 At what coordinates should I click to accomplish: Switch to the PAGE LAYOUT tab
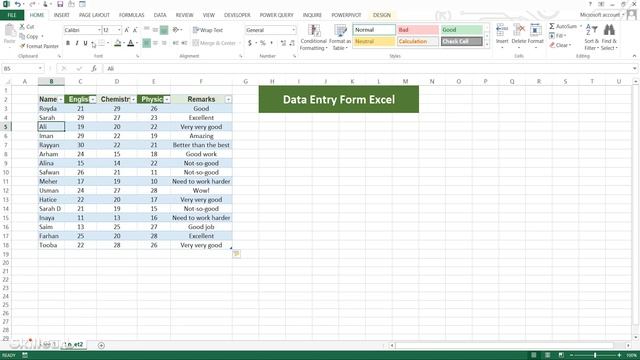point(94,15)
